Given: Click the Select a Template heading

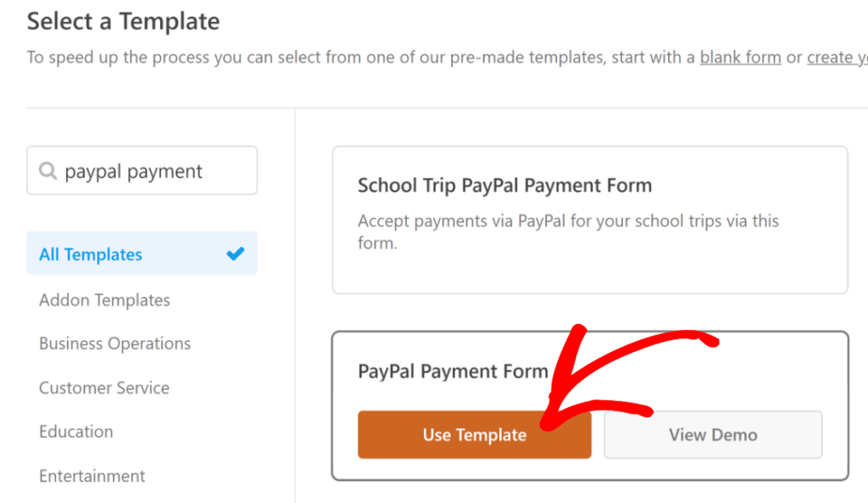Looking at the screenshot, I should pos(123,22).
